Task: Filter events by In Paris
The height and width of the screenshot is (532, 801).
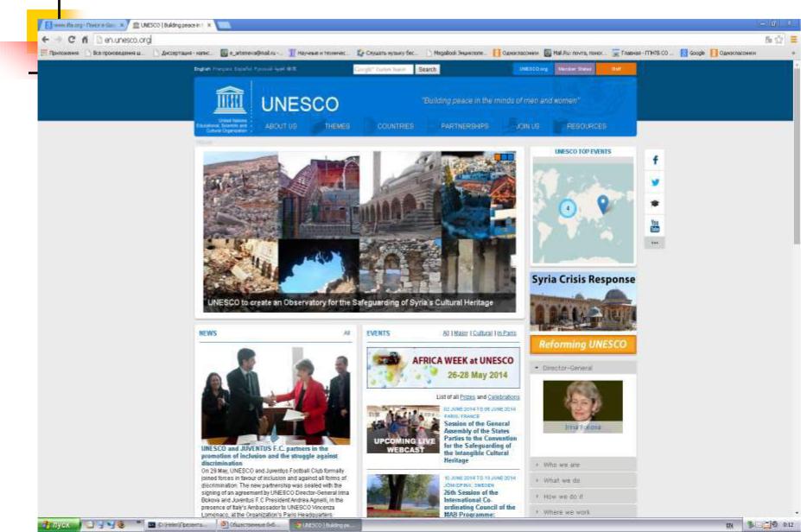Action: (506, 332)
